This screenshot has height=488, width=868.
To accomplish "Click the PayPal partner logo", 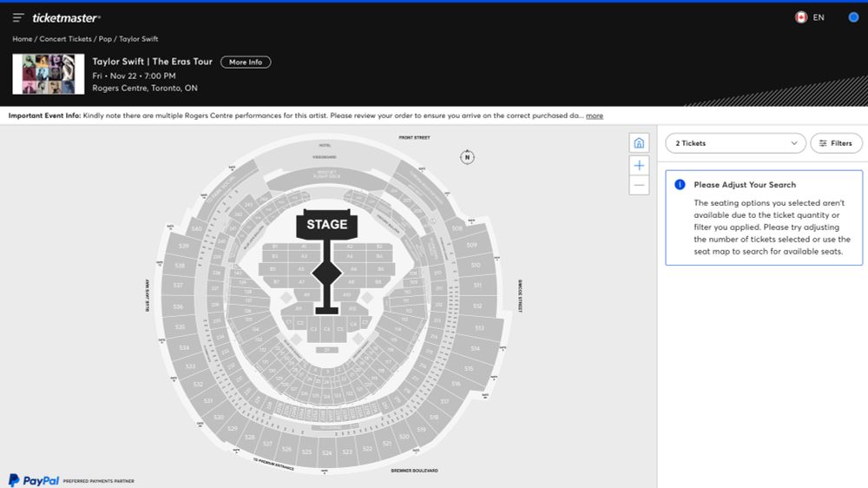I will point(34,480).
